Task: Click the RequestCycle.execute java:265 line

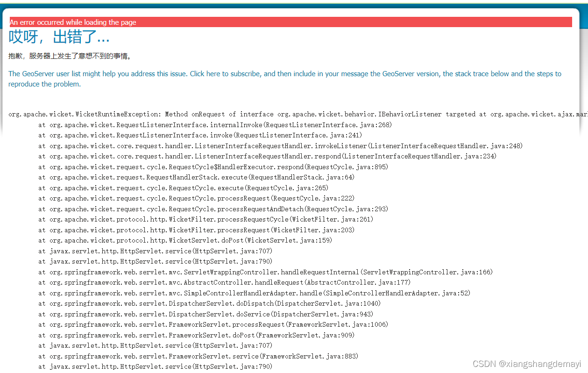Action: 184,188
